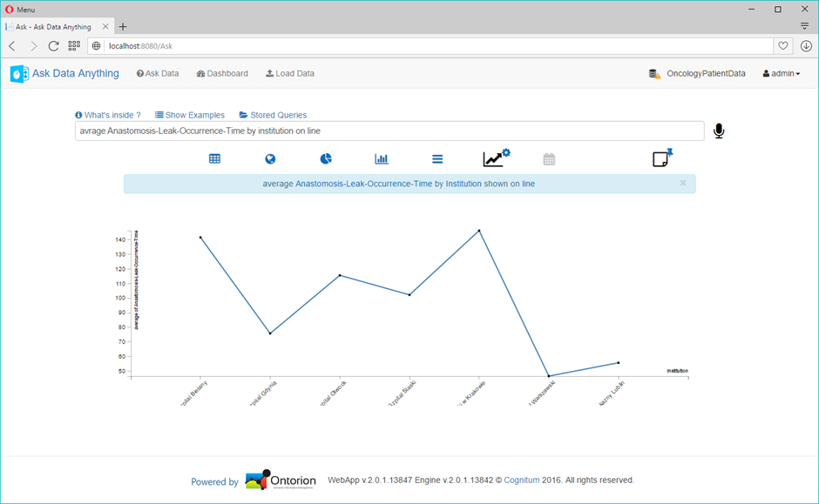The height and width of the screenshot is (504, 819).
Task: Reload the page in the browser
Action: click(x=54, y=45)
